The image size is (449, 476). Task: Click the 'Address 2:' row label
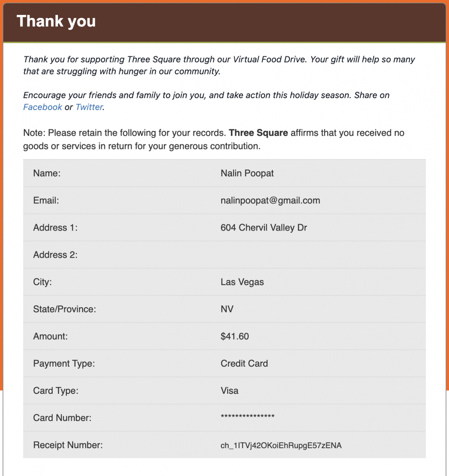coord(55,255)
